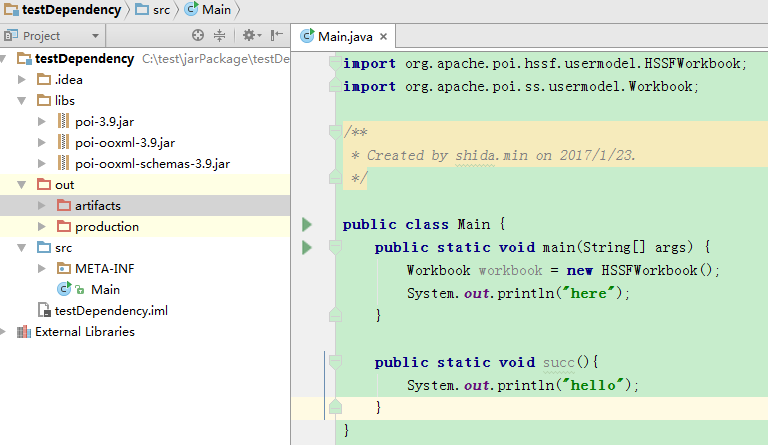Expand the .idea folder
This screenshot has width=768, height=445.
pos(22,79)
